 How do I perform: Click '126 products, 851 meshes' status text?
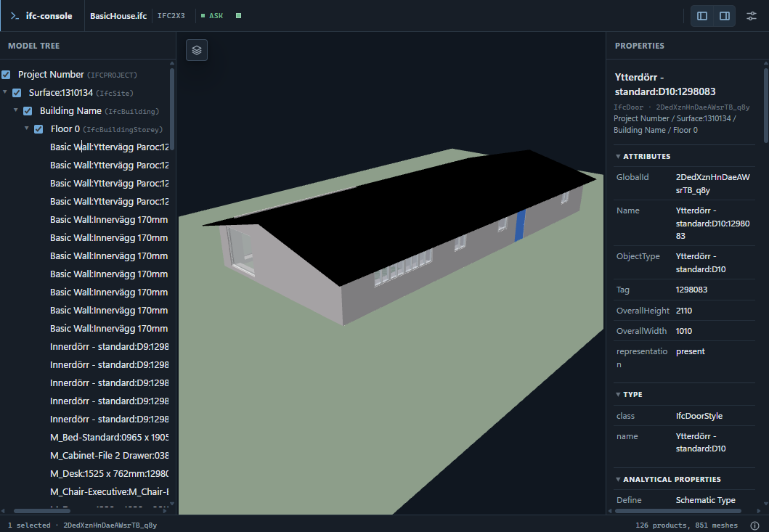[x=687, y=525]
